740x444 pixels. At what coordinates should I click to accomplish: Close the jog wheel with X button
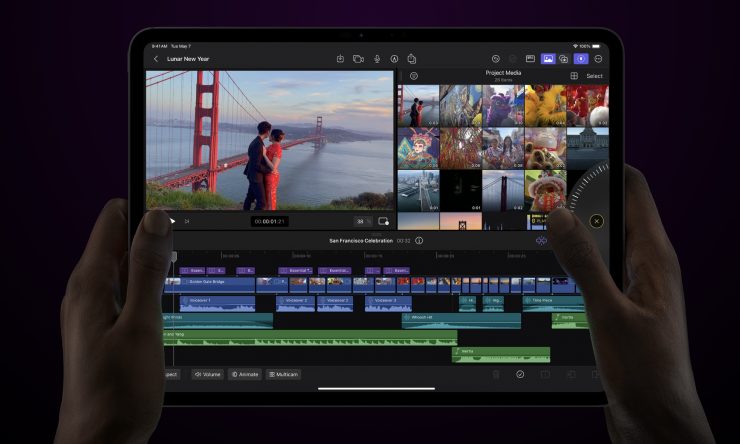coord(596,221)
